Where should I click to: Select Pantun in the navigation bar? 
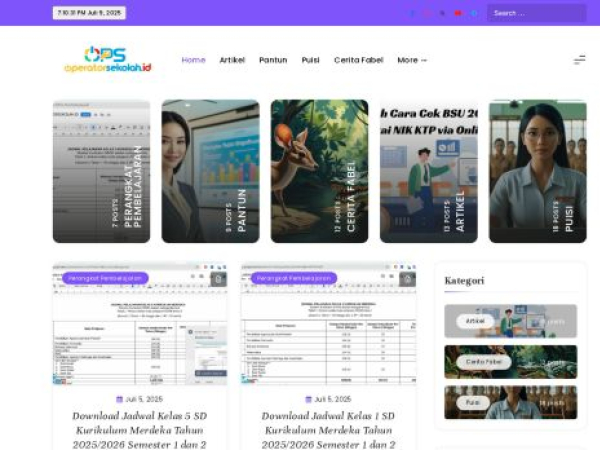click(273, 60)
